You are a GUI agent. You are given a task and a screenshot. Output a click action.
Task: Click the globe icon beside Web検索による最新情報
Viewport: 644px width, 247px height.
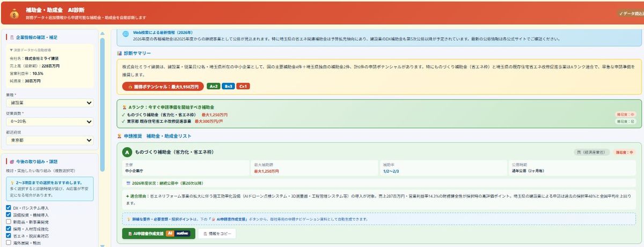126,33
